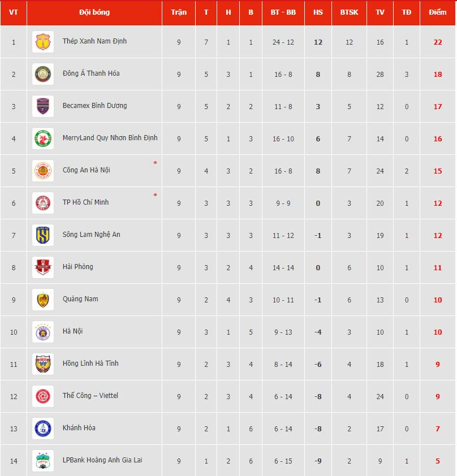Image resolution: width=457 pixels, height=476 pixels.
Task: Sort table by Điểm column header
Action: [x=437, y=12]
